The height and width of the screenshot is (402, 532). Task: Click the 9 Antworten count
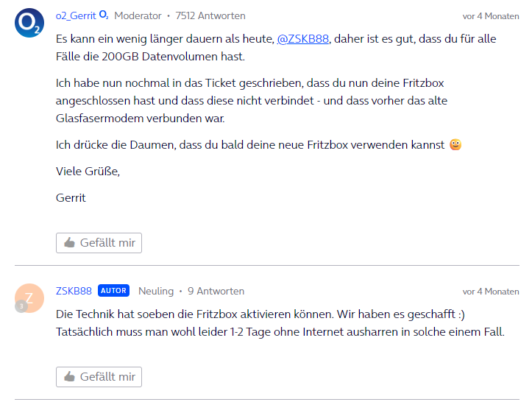point(216,291)
